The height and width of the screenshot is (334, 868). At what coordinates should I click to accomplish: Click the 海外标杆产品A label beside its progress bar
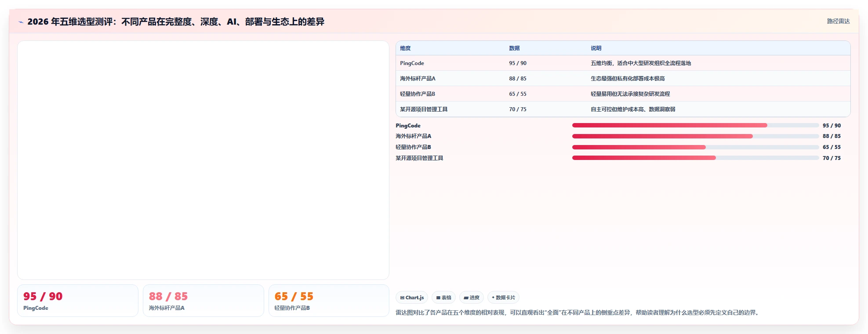click(413, 136)
